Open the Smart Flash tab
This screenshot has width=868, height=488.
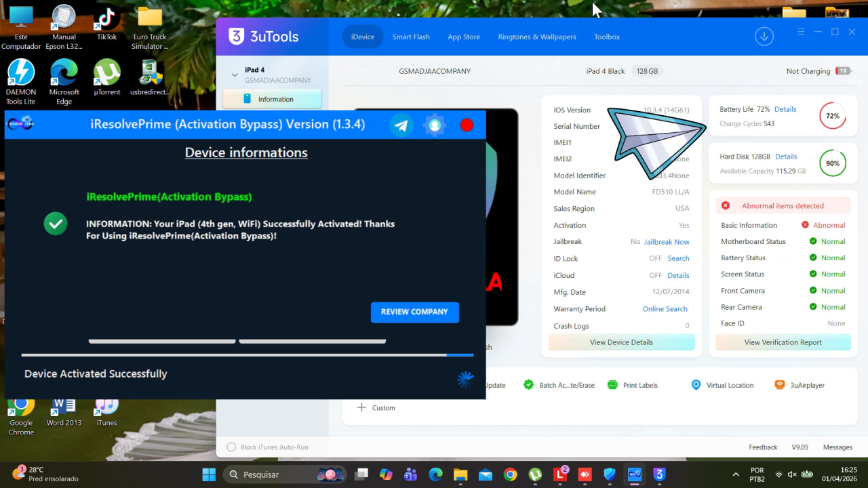411,37
